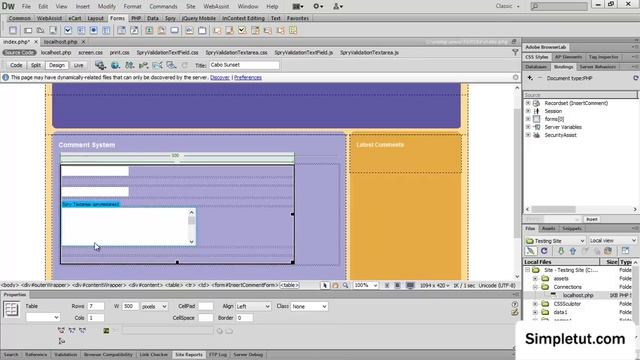Insert a Form from the Forms toolbar
Screen dimensions: 640x360
click(13, 31)
